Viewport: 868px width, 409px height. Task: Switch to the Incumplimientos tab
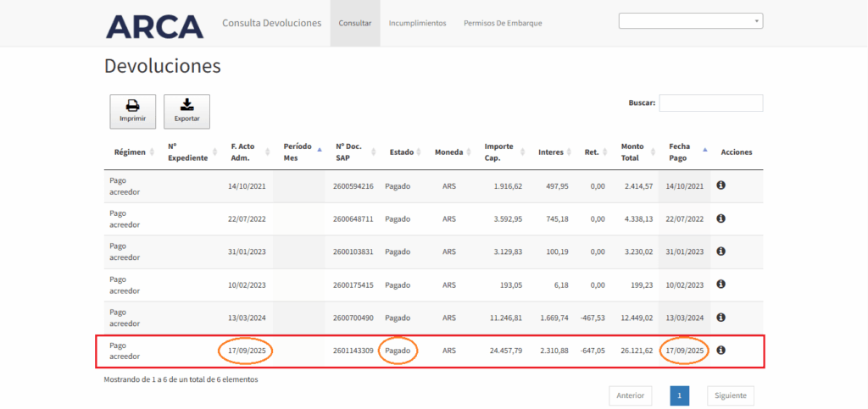pyautogui.click(x=417, y=24)
